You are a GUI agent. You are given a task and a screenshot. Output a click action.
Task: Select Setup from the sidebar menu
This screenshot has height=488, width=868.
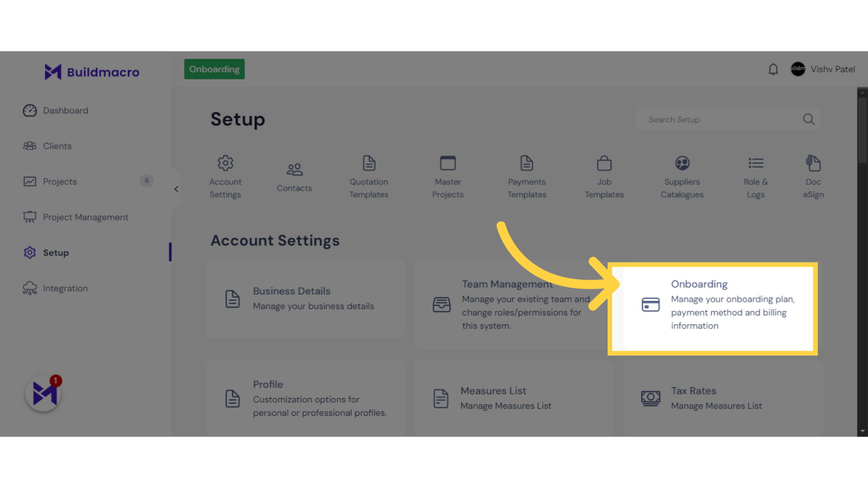click(x=56, y=252)
